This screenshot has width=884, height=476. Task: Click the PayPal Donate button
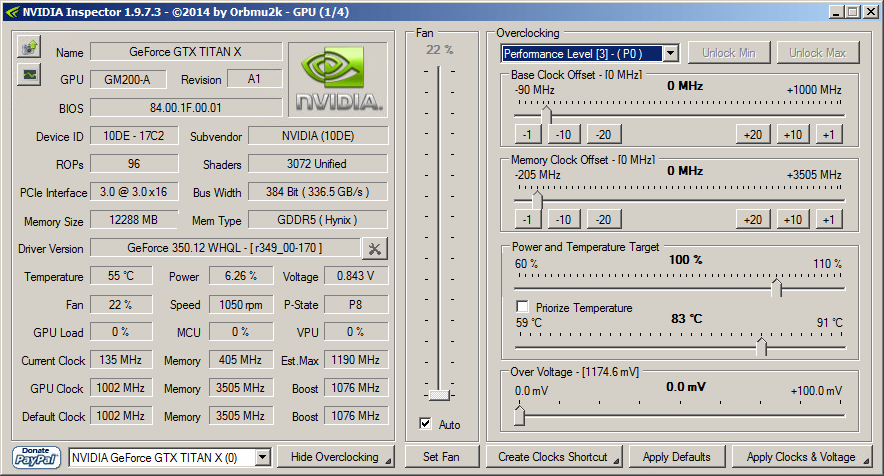(x=37, y=457)
